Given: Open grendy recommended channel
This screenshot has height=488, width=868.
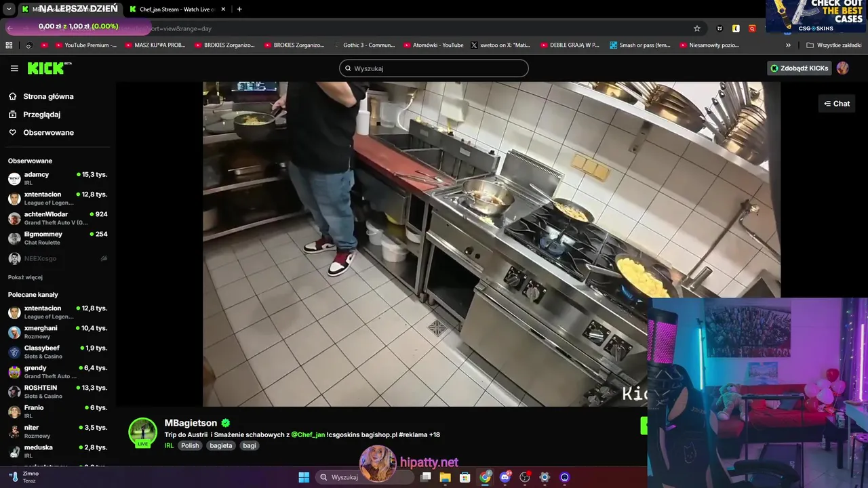Looking at the screenshot, I should 58,371.
